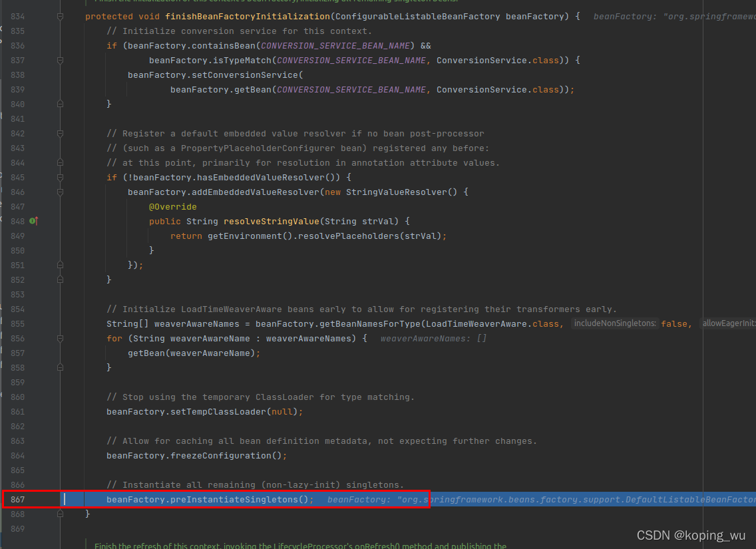Toggle fold end marker at line 858

click(x=61, y=368)
